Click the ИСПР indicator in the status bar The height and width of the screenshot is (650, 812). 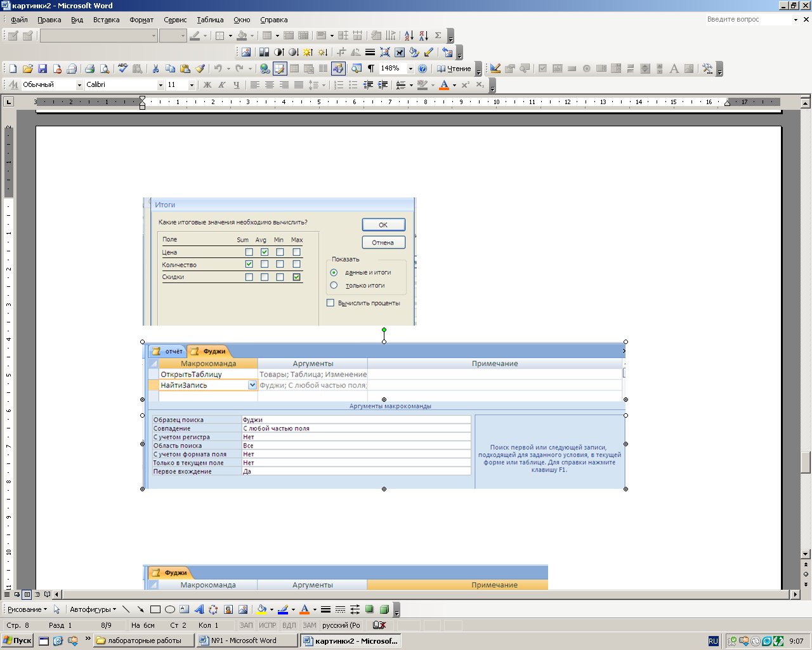[x=268, y=625]
